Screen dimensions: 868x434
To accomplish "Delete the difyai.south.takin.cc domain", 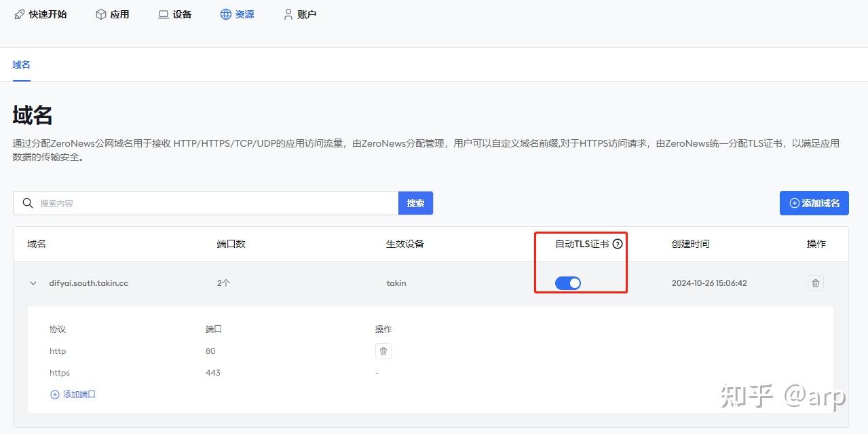I will pos(816,283).
